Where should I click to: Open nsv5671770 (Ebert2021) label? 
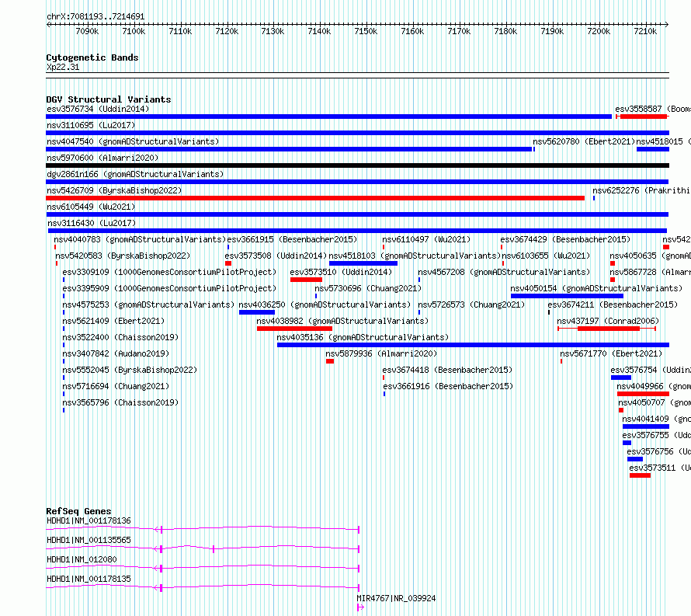(x=611, y=353)
